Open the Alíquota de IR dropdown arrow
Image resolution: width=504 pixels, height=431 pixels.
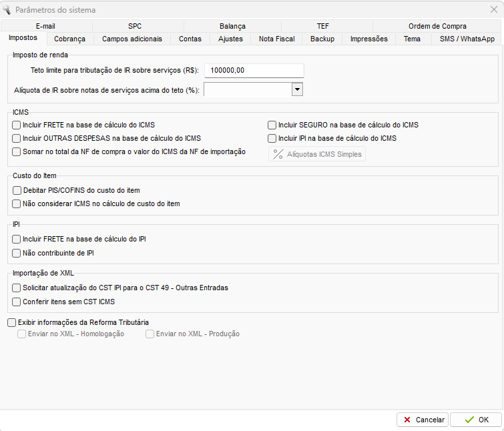click(297, 89)
